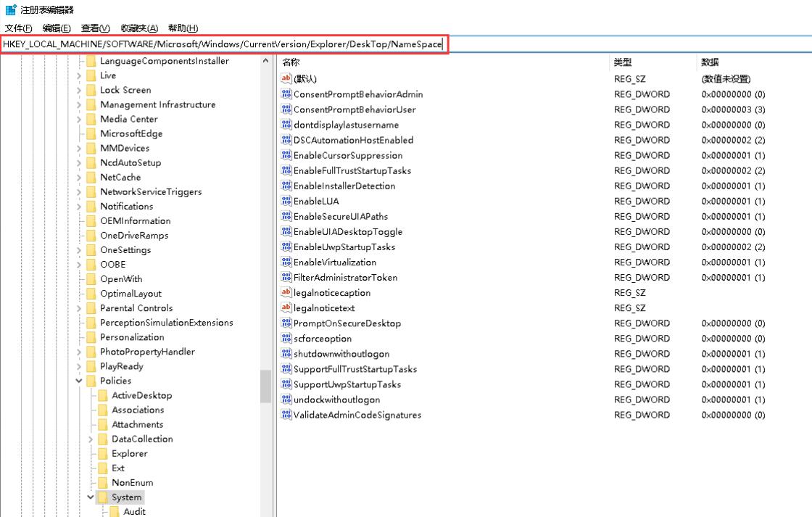
Task: Click the tree pane scrollbar thumb
Action: pos(265,386)
